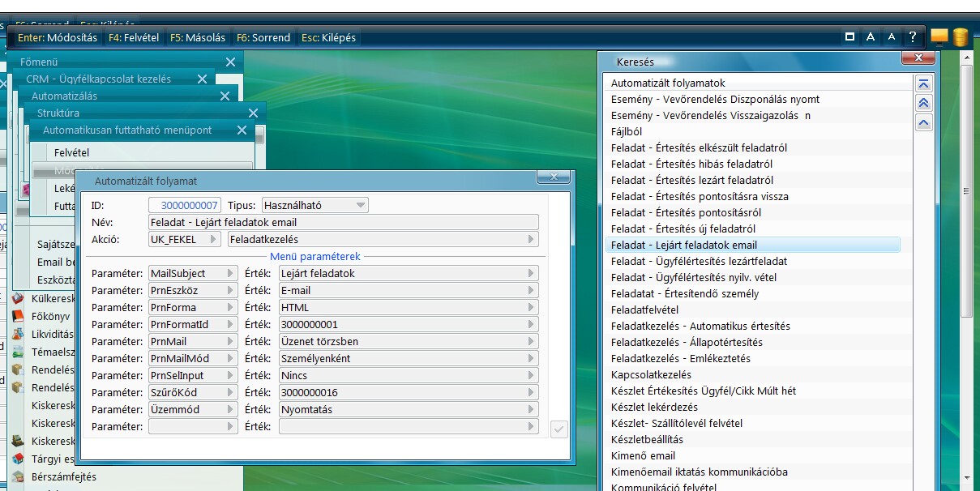Click F5: Másolás in the top bar
The image size is (980, 491).
197,37
